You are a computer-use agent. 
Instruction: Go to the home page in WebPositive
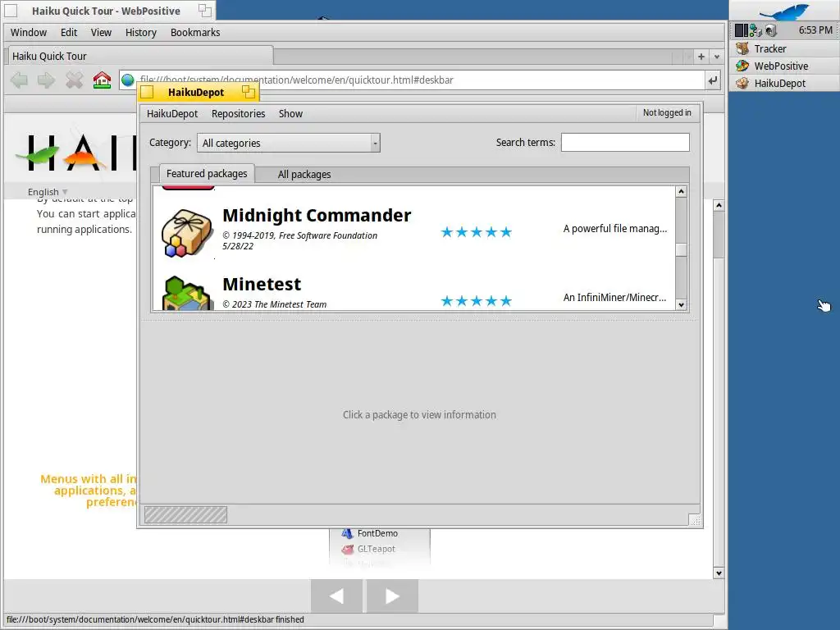point(102,80)
